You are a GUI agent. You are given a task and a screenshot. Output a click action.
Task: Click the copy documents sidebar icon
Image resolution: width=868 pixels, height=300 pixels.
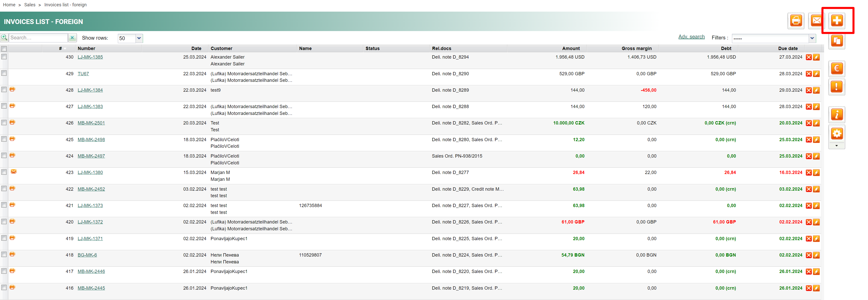point(837,41)
